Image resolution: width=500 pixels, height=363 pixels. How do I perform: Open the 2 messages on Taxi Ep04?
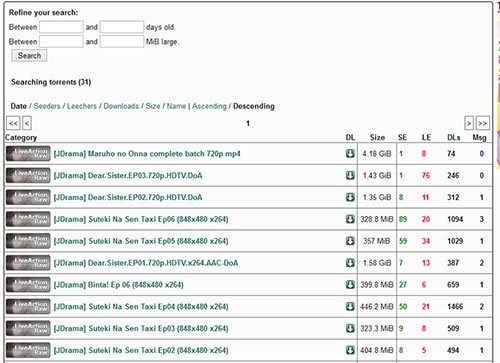tap(482, 306)
